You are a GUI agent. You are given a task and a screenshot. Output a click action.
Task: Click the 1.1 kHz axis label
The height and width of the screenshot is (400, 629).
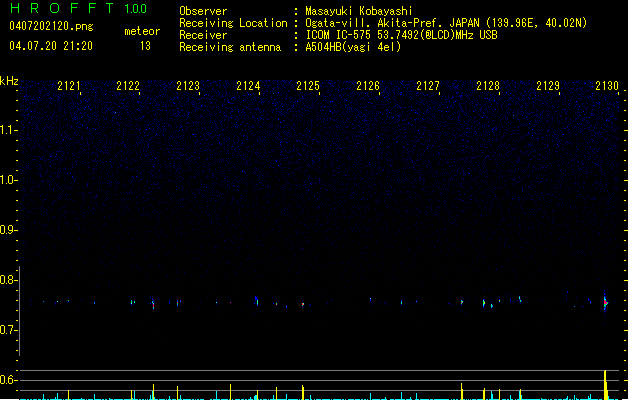click(8, 130)
